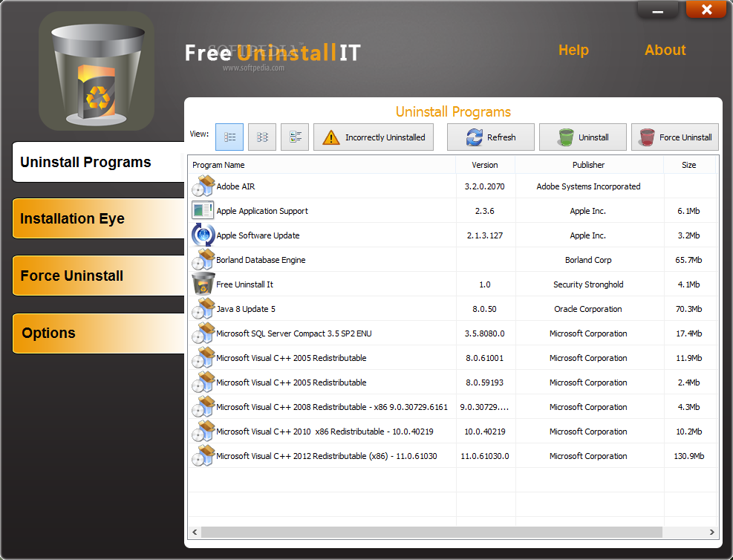733x560 pixels.
Task: Open the Force Uninstall sidebar tab
Action: tap(99, 276)
